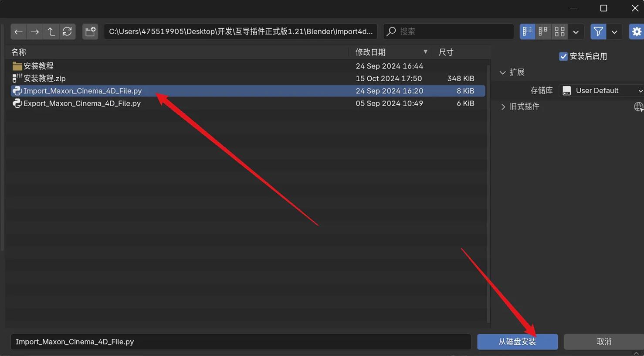Screen dimensions: 644x356
Task: Switch to thumbnail display mode
Action: 559,31
